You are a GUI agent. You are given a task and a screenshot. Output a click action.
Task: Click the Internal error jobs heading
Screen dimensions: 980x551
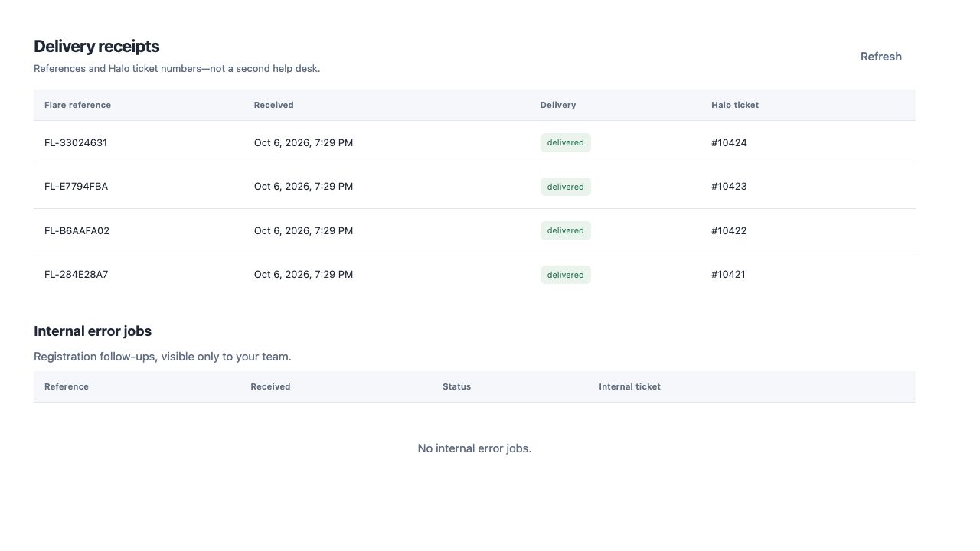[x=93, y=331]
